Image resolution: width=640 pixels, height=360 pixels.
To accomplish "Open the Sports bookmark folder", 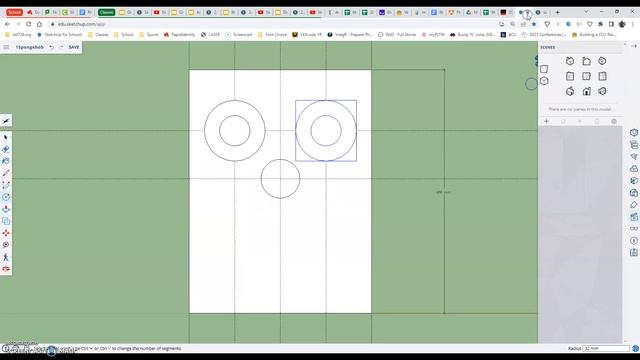I will coord(149,35).
